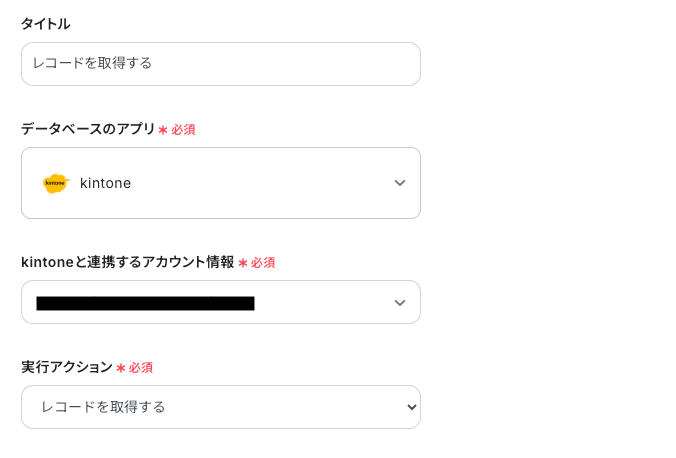Click the red asterisk beside データベースのアプリ
676x458 pixels.
click(163, 130)
